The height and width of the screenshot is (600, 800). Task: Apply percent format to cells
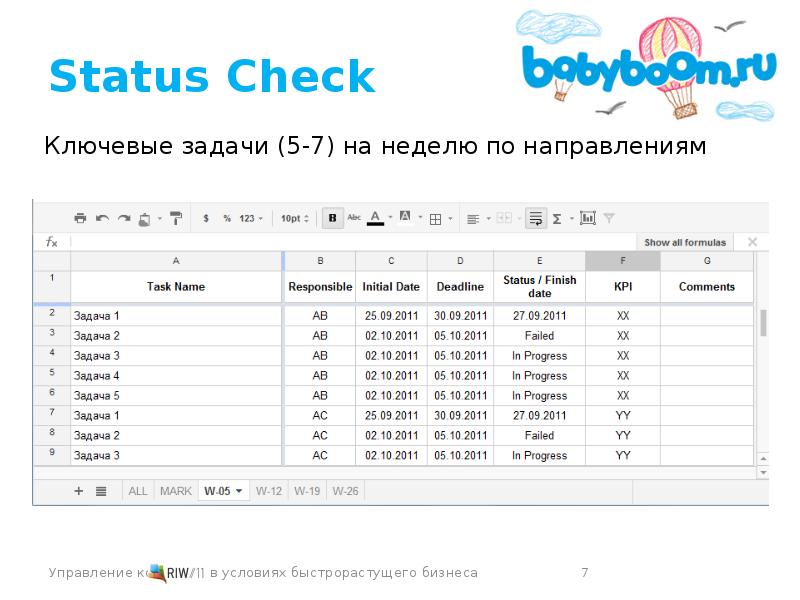coord(227,218)
